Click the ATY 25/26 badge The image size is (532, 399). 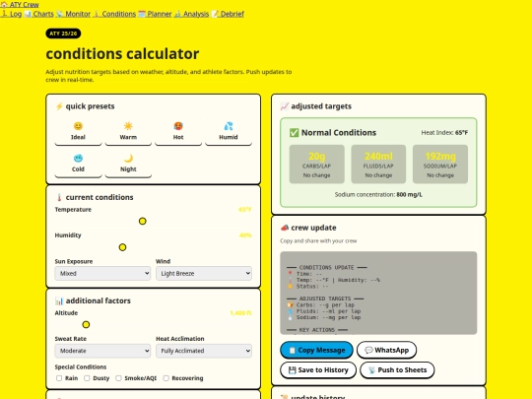63,33
